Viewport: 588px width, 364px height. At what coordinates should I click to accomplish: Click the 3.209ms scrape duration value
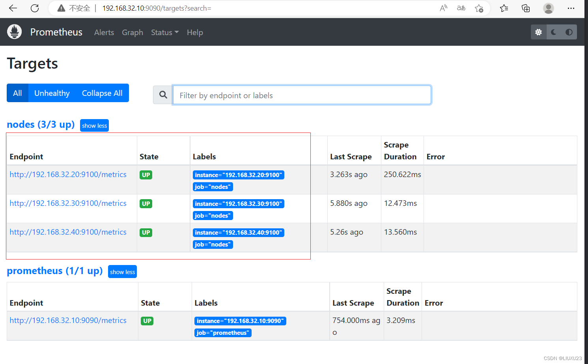click(x=401, y=320)
